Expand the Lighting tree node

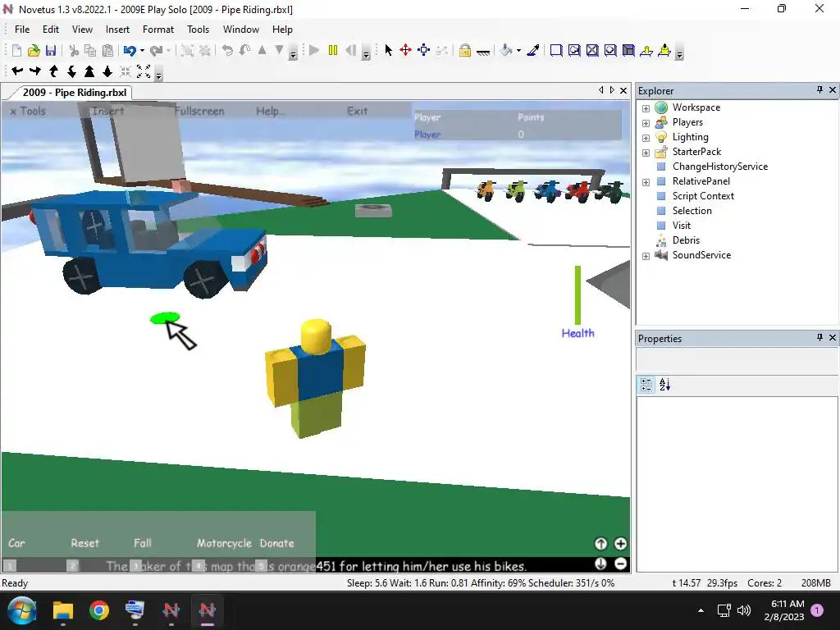646,138
